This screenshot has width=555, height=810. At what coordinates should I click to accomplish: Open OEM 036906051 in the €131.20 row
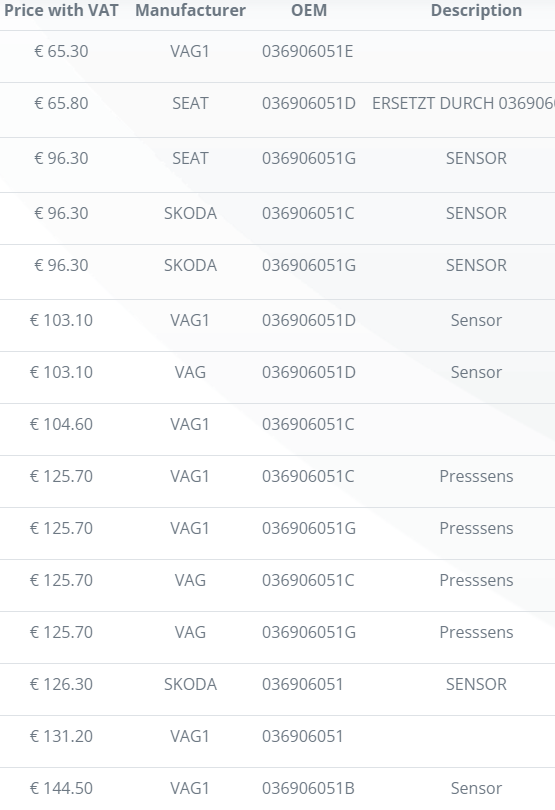pyautogui.click(x=302, y=736)
